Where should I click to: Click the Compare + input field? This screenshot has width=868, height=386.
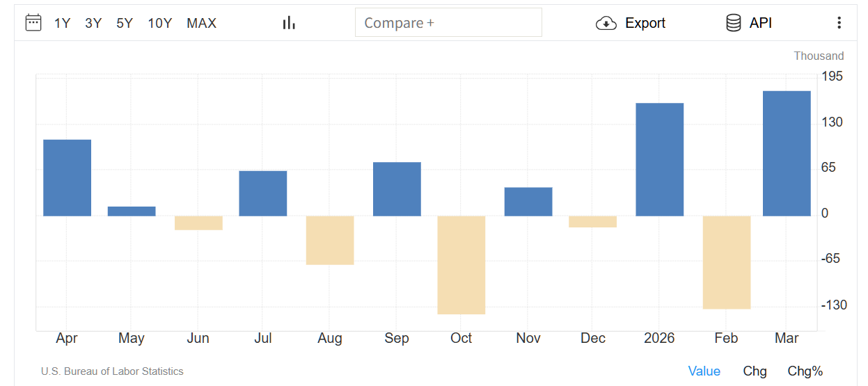448,23
